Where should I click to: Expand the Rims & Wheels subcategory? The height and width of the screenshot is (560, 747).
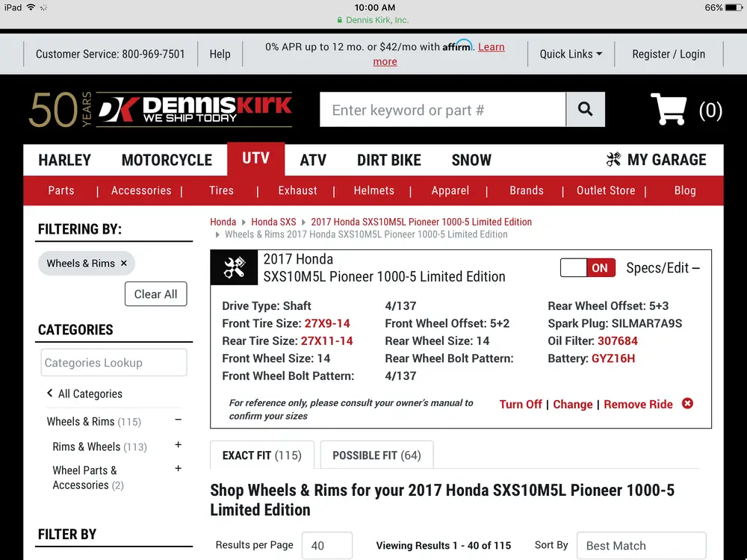179,445
